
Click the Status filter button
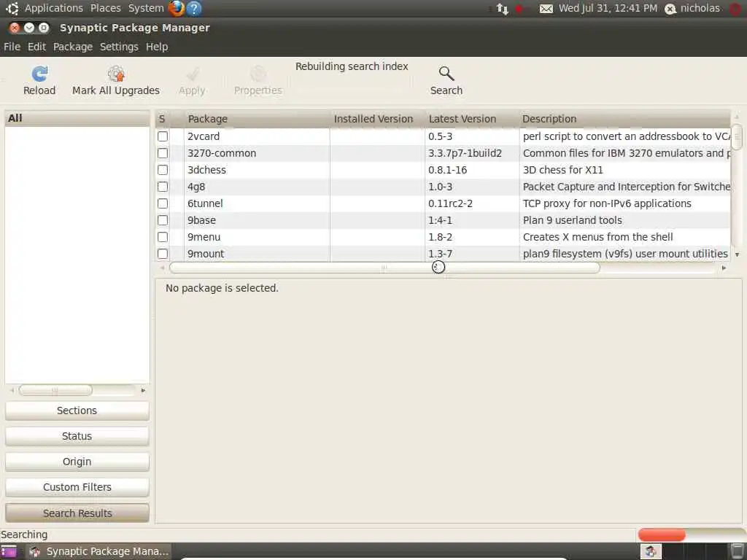click(x=77, y=436)
